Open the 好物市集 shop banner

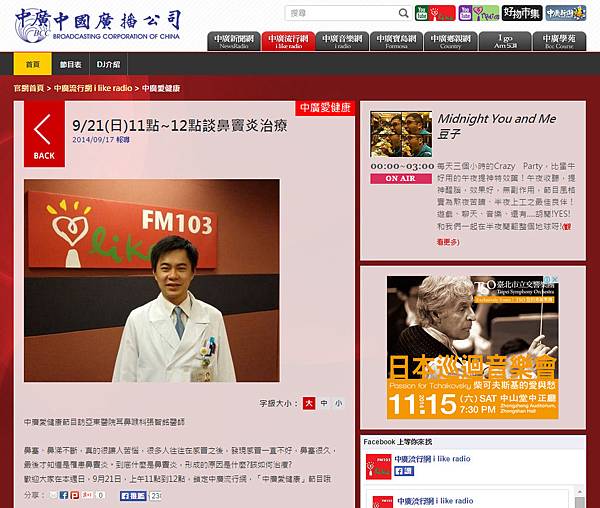click(x=522, y=13)
